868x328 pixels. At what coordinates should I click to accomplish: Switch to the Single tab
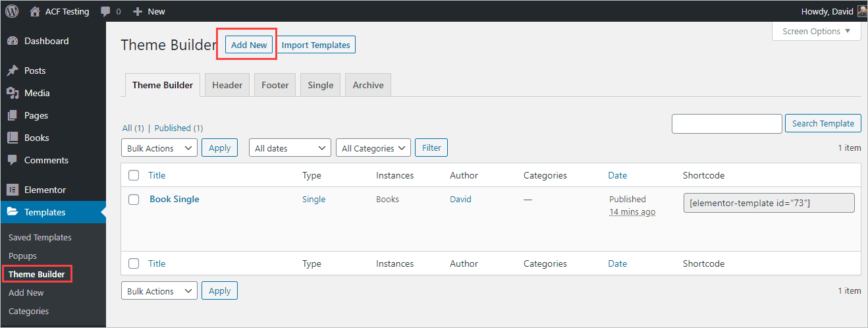coord(321,85)
